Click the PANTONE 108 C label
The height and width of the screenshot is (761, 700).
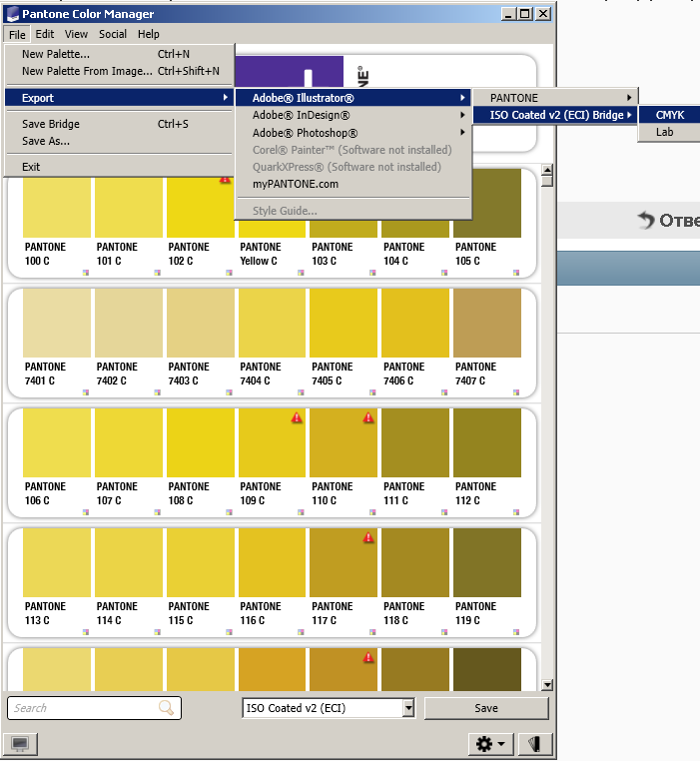(189, 493)
